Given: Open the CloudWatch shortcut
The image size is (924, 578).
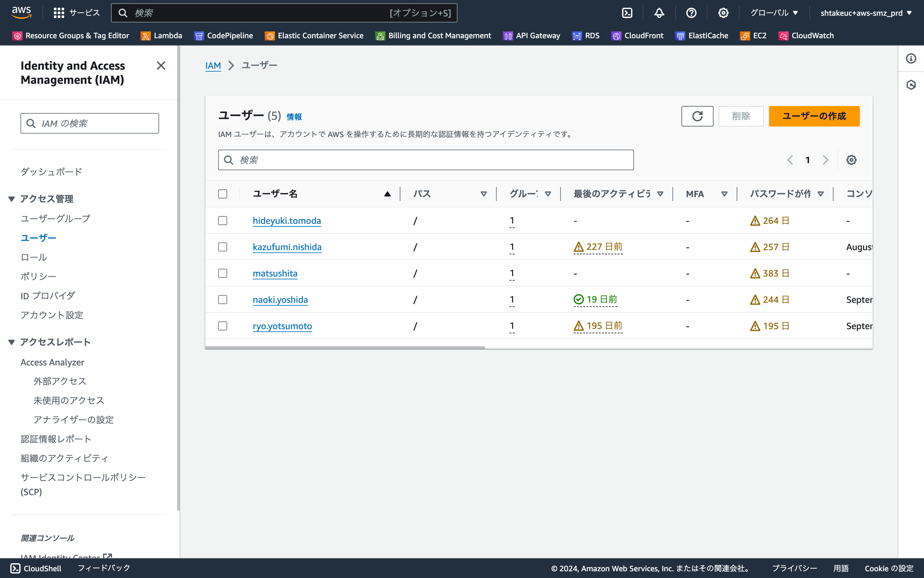Looking at the screenshot, I should pos(806,36).
